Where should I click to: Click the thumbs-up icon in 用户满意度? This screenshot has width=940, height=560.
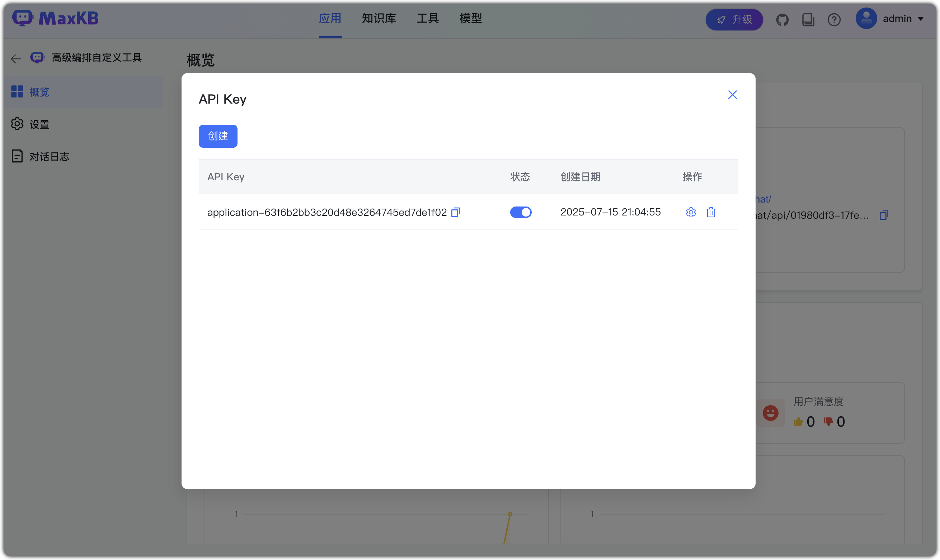[x=798, y=422]
